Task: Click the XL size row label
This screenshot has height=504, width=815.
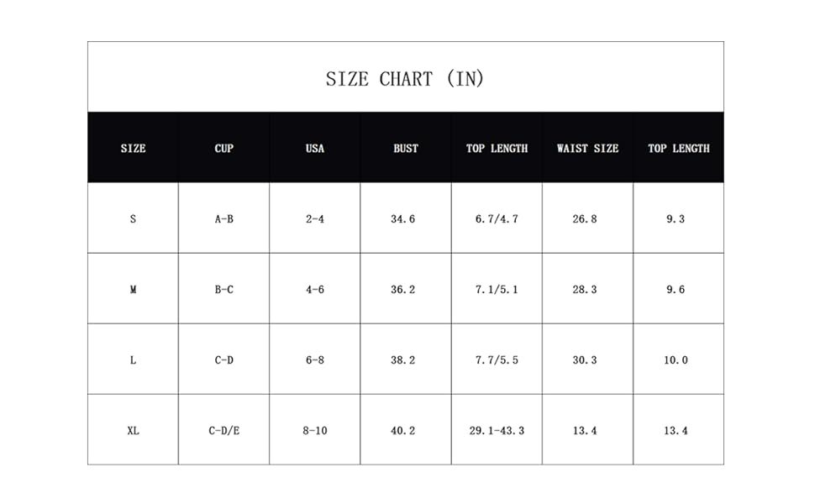Action: click(133, 431)
